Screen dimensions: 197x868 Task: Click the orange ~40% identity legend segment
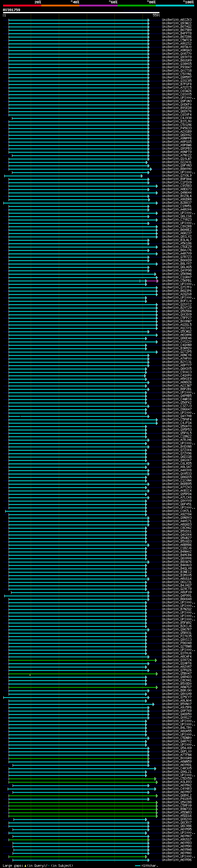60,6
